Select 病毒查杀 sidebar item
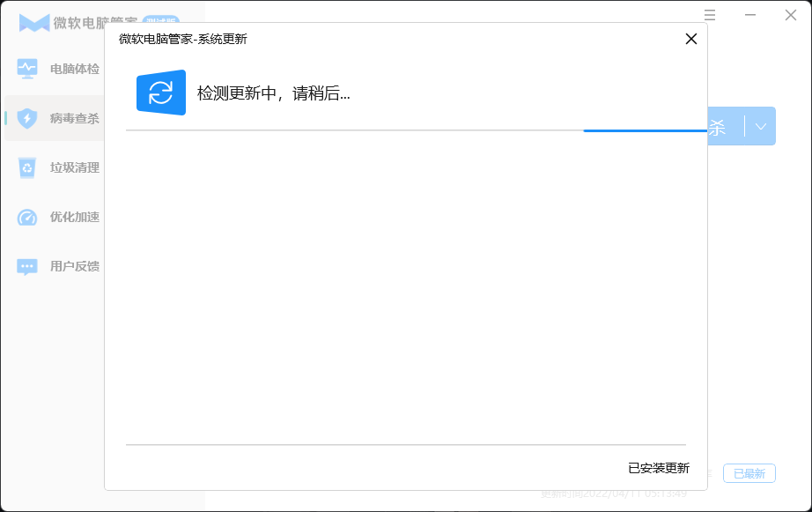Image resolution: width=812 pixels, height=512 pixels. click(x=55, y=118)
